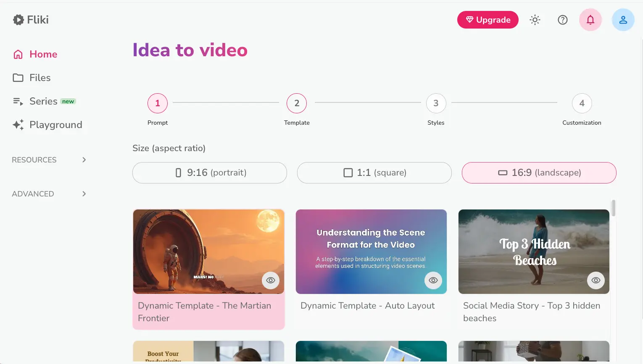Image resolution: width=643 pixels, height=364 pixels.
Task: Click the Upgrade button
Action: click(488, 19)
